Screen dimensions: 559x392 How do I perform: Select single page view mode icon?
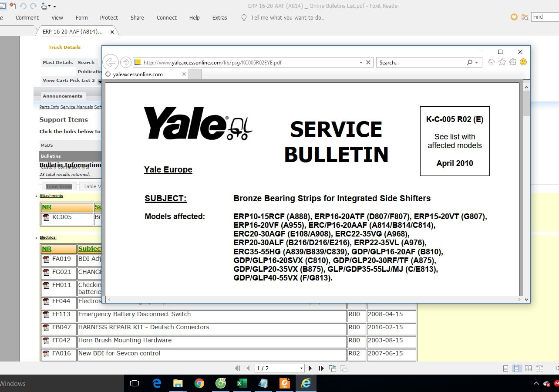click(505, 368)
